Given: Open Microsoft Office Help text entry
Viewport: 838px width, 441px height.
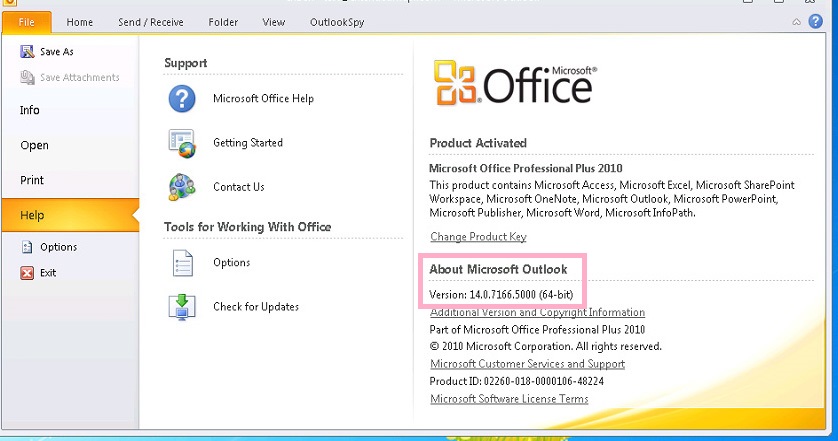Looking at the screenshot, I should coord(263,98).
